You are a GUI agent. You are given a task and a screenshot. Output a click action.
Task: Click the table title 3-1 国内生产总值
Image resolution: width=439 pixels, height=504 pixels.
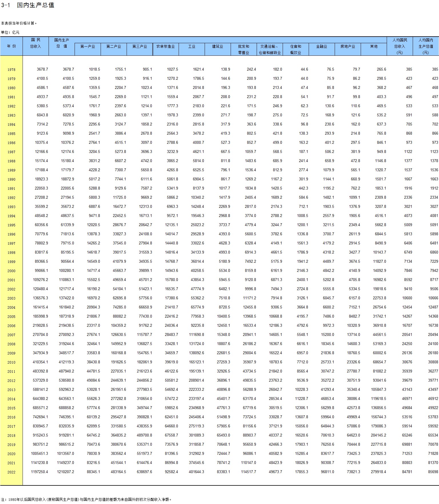27,5
